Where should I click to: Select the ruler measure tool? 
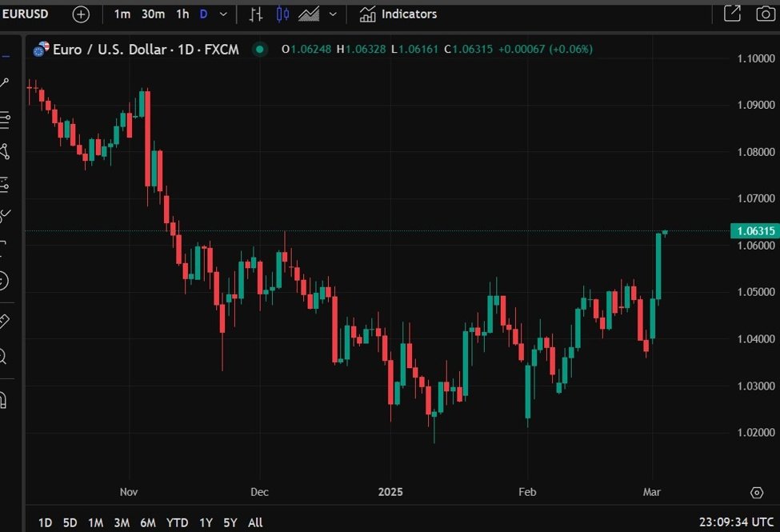pos(4,321)
